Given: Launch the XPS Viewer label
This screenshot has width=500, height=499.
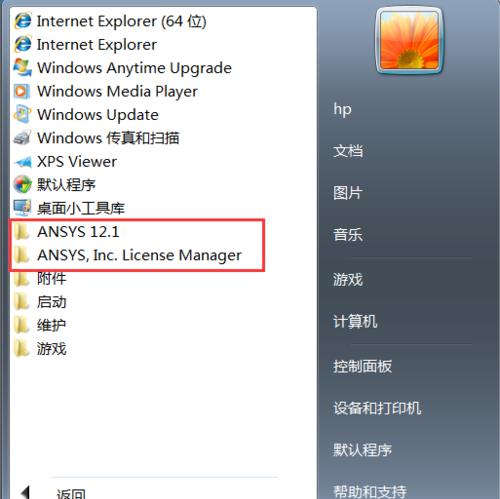Looking at the screenshot, I should point(77,162).
